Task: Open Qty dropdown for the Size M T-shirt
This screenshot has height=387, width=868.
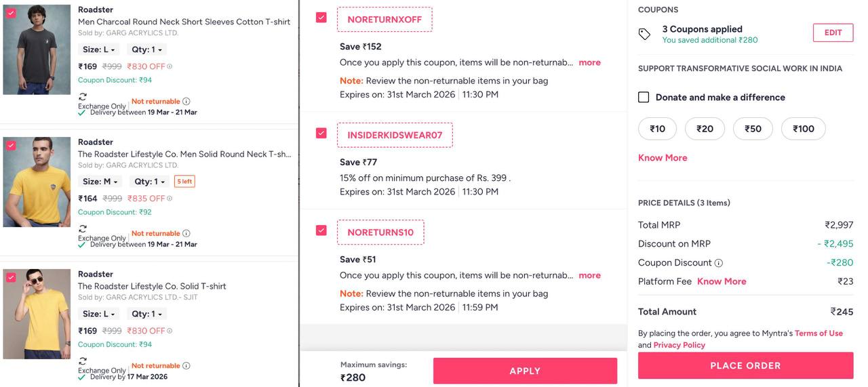Action: pyautogui.click(x=150, y=182)
